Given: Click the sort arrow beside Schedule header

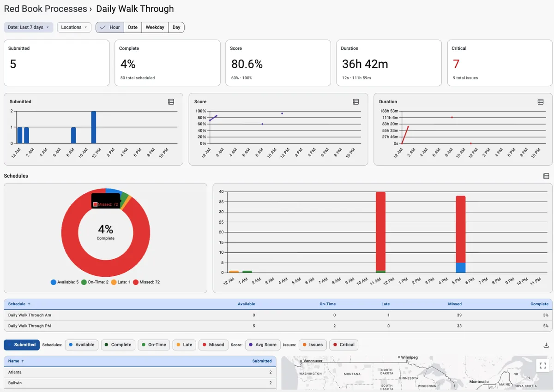Looking at the screenshot, I should click(29, 304).
